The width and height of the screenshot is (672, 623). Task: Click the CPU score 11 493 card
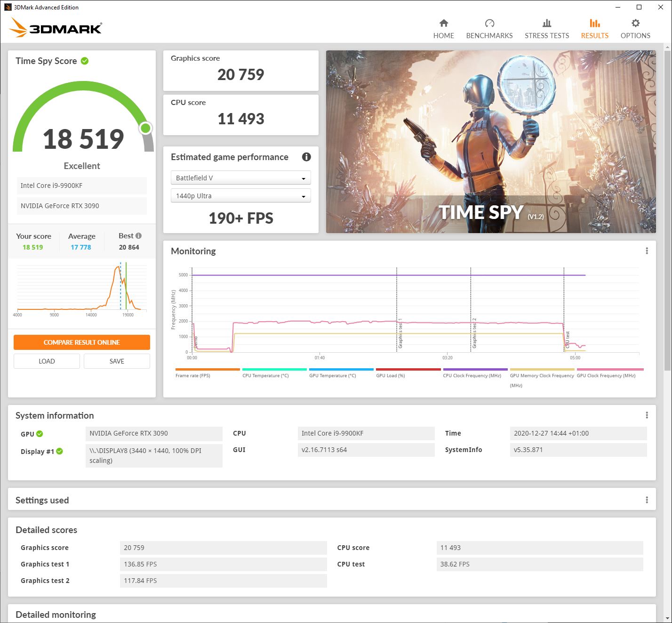coord(240,115)
